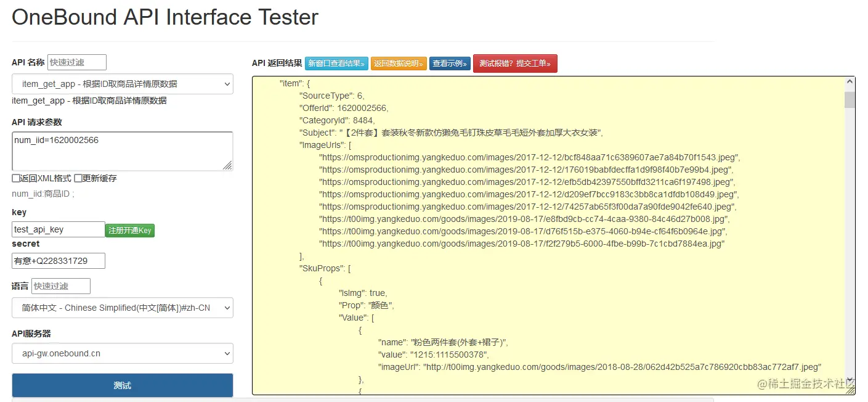
Task: Expand the api-gw.onebound.cn server dropdown
Action: tap(123, 353)
